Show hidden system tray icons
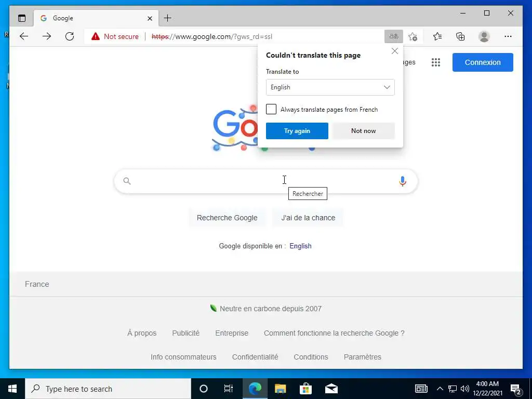 (x=440, y=389)
